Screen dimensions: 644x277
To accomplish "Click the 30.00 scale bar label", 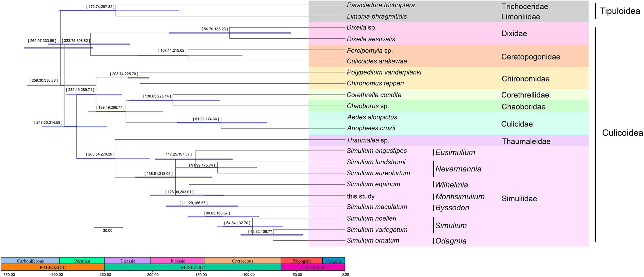I will tap(108, 230).
